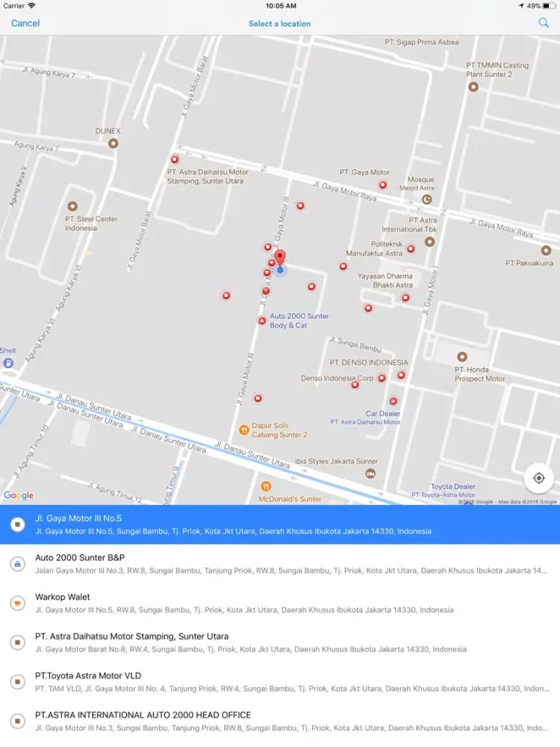Select PT.Toyota Astra Motor VLD row
The image size is (560, 747).
[x=280, y=682]
